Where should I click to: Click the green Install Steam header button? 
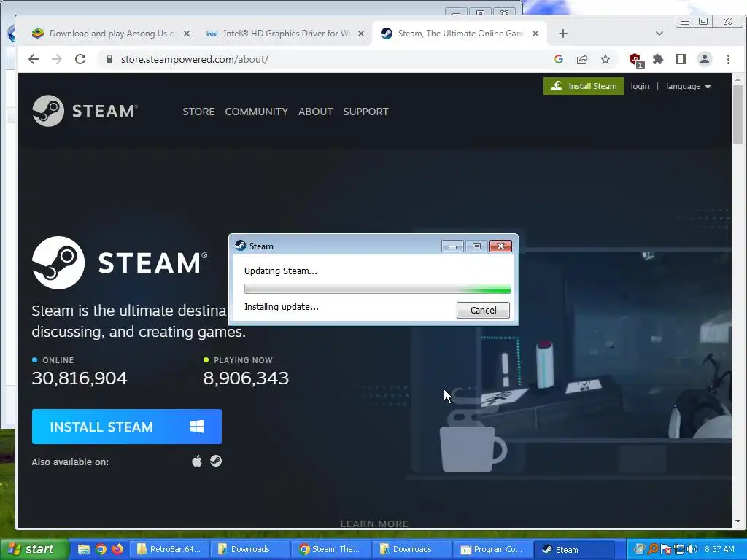coord(583,86)
